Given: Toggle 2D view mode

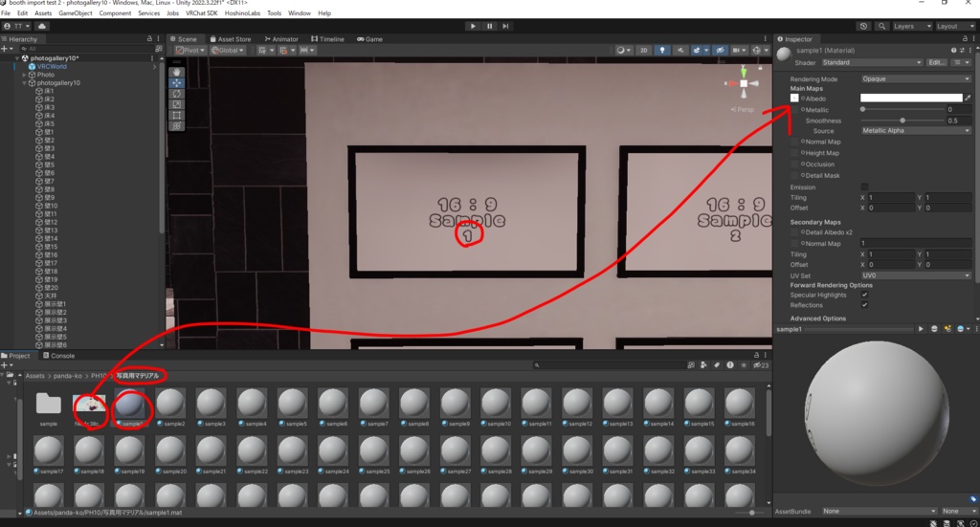Looking at the screenshot, I should (644, 50).
